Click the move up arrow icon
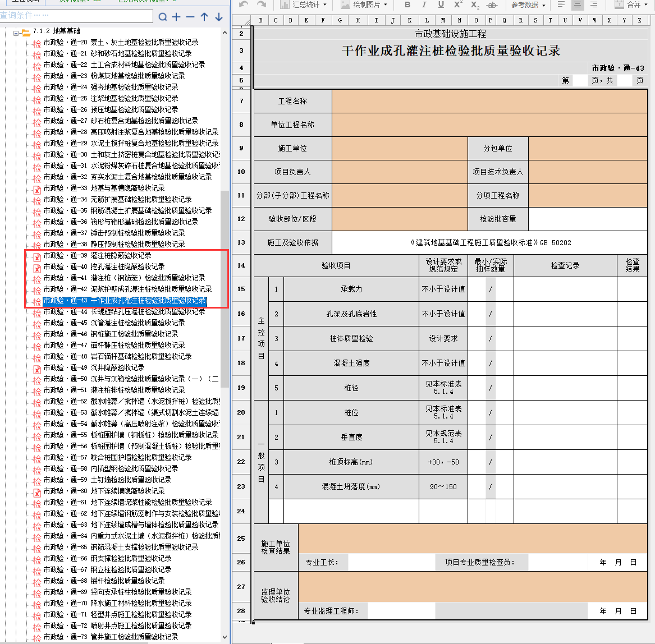The image size is (655, 644). [204, 17]
